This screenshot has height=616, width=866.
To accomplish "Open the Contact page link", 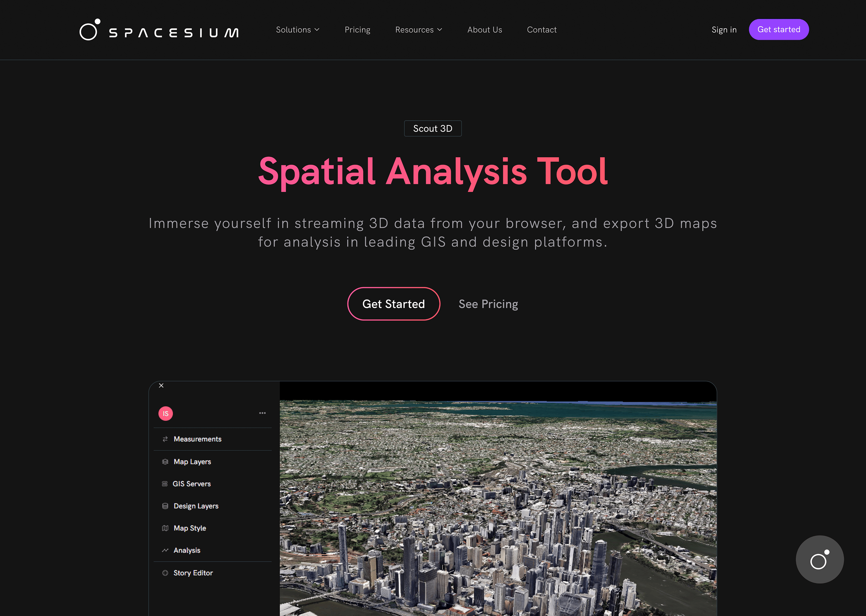I will click(x=542, y=30).
